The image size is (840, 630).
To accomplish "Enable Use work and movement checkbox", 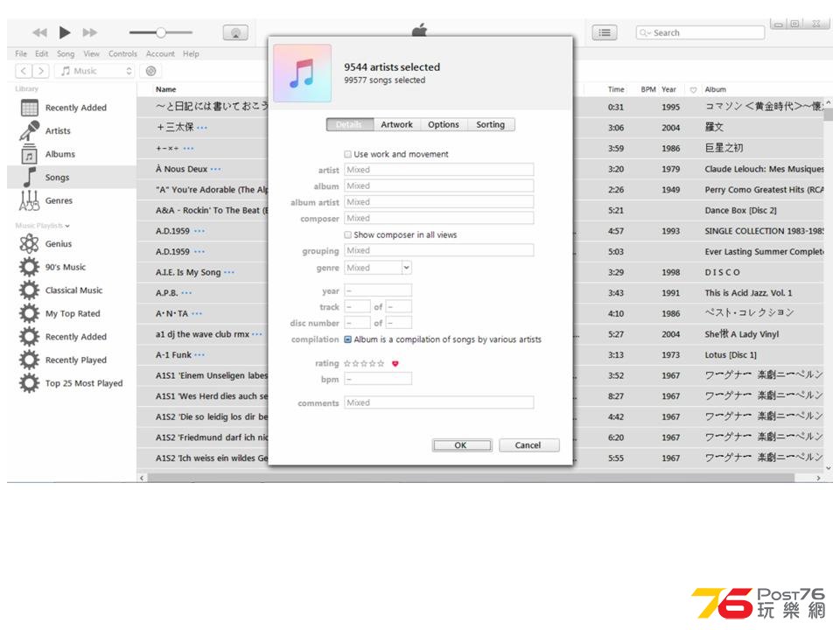I will coord(347,154).
